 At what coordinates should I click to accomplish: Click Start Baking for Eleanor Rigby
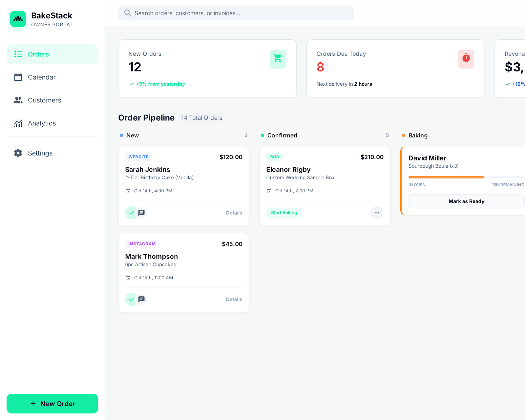pos(284,213)
